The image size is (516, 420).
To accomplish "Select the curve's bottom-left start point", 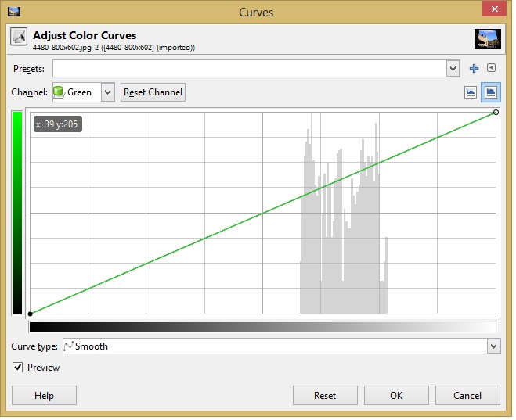I will coord(30,314).
